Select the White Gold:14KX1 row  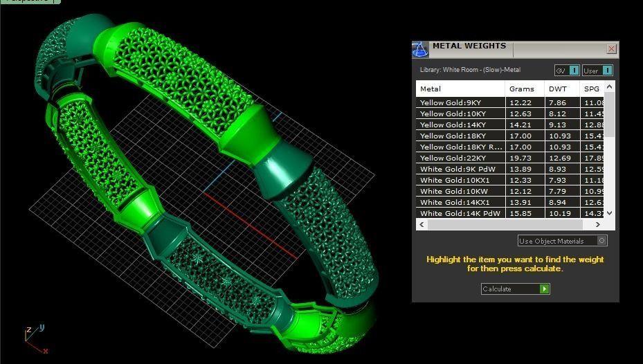(510, 202)
